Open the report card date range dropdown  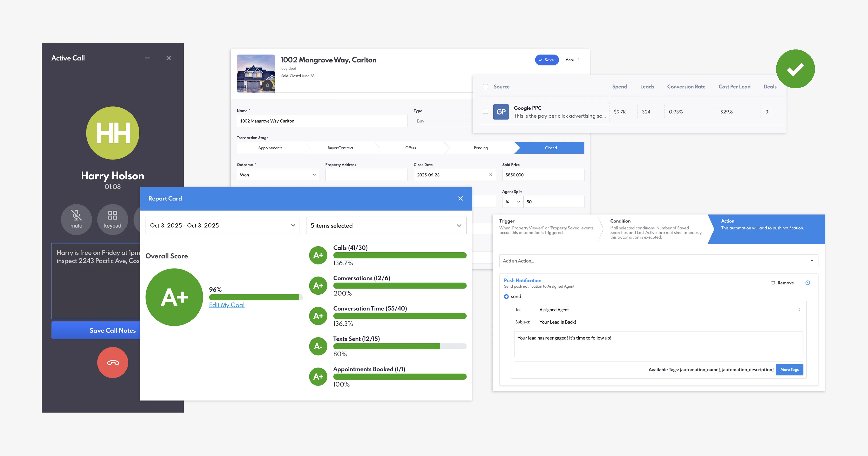click(222, 225)
